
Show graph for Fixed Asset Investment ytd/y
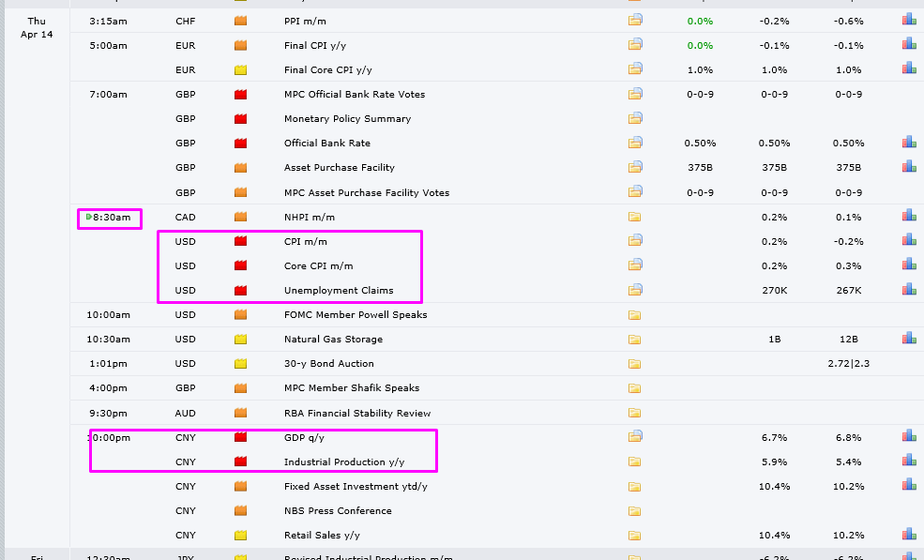(909, 485)
